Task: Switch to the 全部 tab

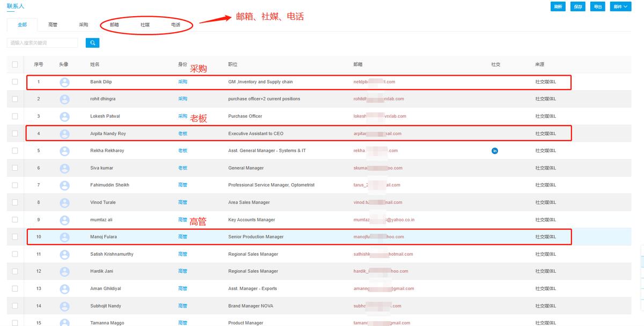Action: pos(22,25)
